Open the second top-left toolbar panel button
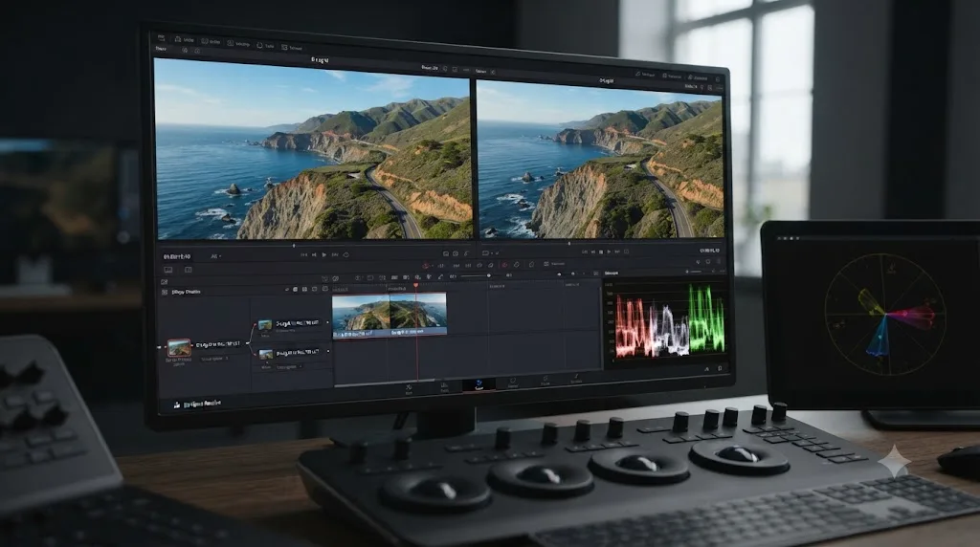The image size is (980, 547). point(211,41)
